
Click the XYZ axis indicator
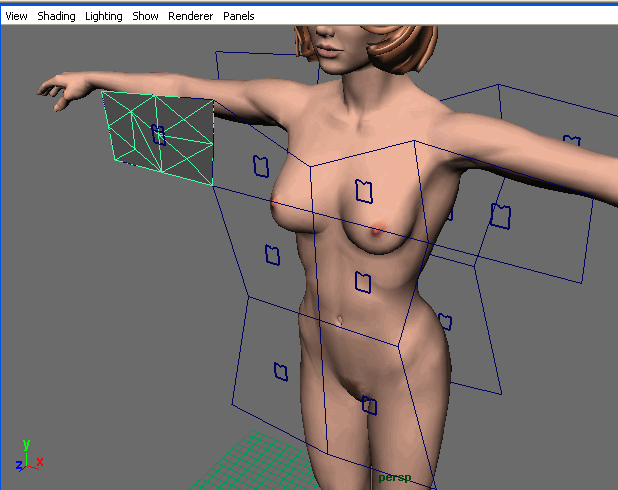(27, 455)
